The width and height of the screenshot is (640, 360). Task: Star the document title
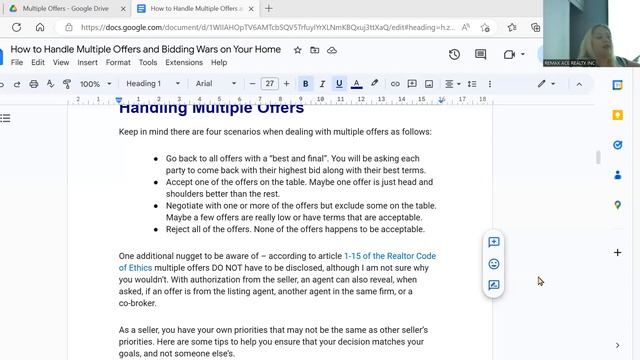(x=298, y=50)
